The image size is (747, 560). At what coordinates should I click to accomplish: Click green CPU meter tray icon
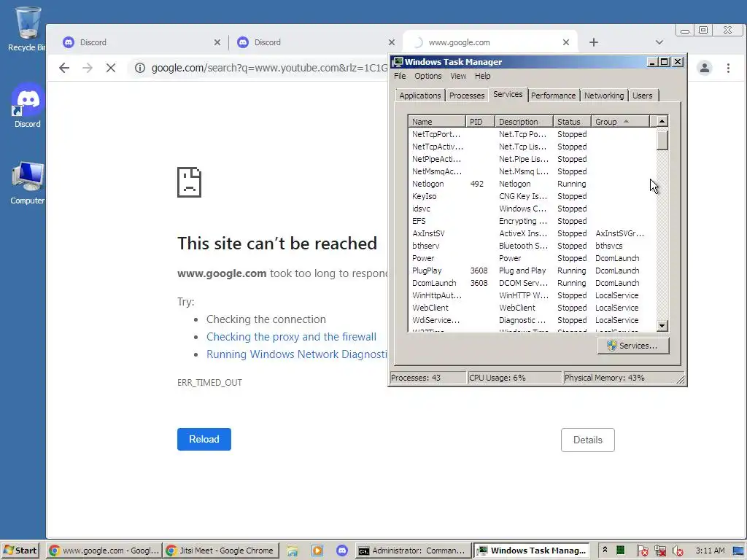click(620, 551)
